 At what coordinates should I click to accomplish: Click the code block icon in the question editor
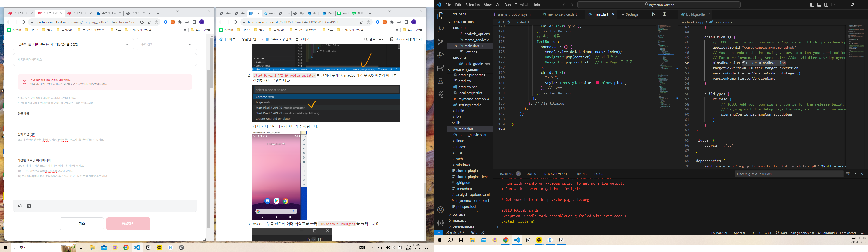20,206
